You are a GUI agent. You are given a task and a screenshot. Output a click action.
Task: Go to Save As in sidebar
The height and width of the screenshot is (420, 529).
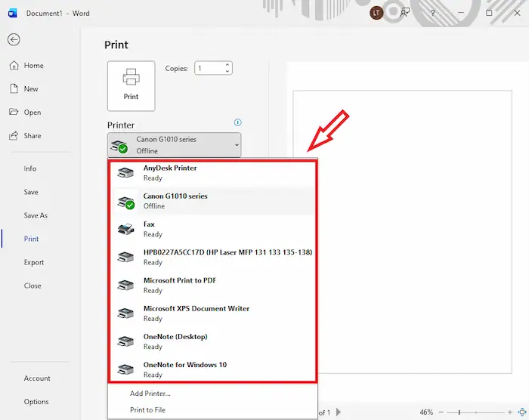click(36, 215)
